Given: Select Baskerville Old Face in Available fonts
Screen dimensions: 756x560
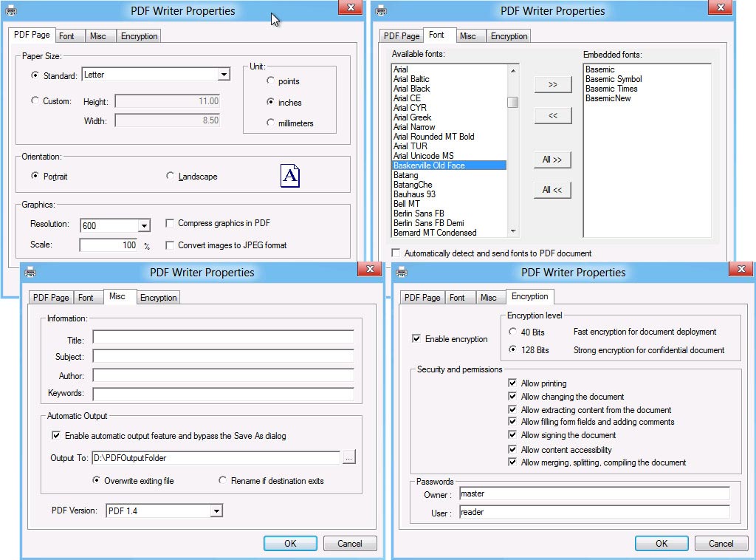Looking at the screenshot, I should pyautogui.click(x=450, y=165).
